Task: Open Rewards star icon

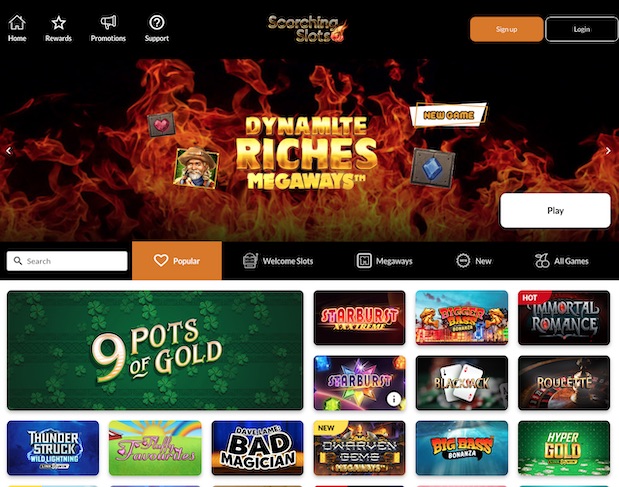Action: [58, 22]
